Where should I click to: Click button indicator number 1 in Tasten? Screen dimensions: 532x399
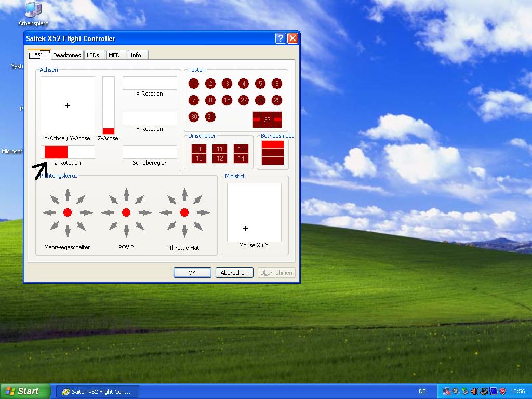click(194, 84)
